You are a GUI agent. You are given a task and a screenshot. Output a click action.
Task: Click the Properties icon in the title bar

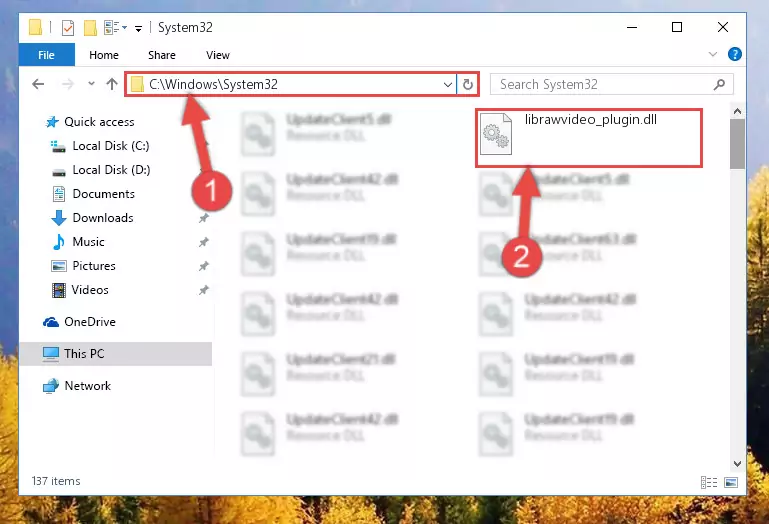point(68,27)
